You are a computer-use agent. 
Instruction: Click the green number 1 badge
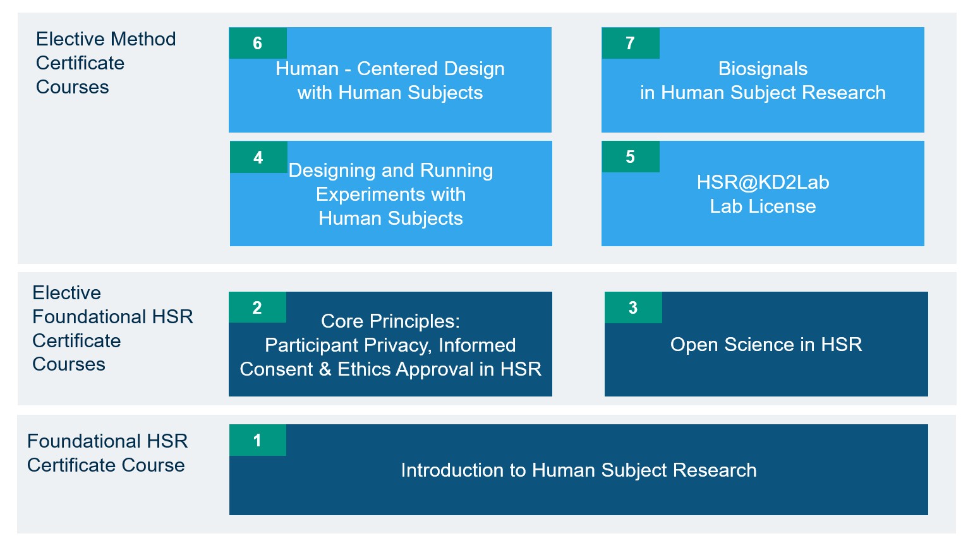257,440
